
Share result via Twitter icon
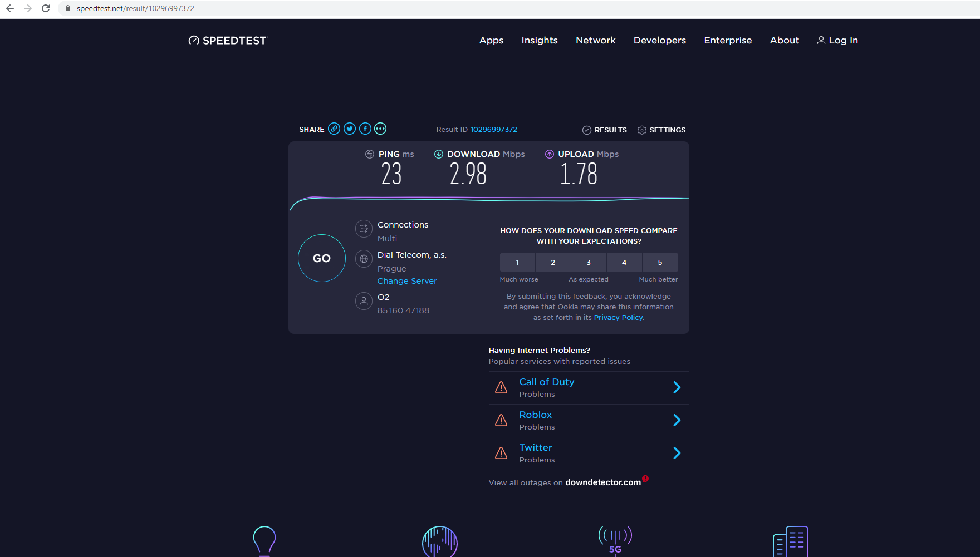tap(350, 129)
